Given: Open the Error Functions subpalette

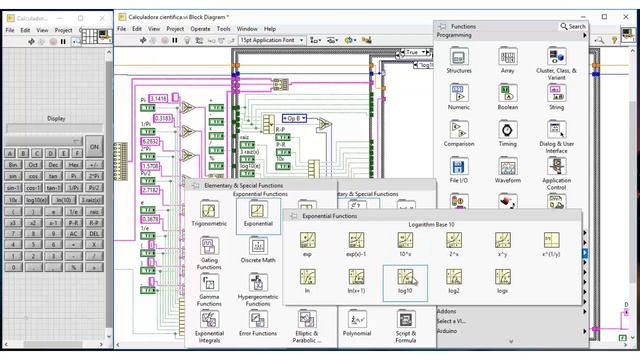Looking at the screenshot, I should click(x=258, y=323).
